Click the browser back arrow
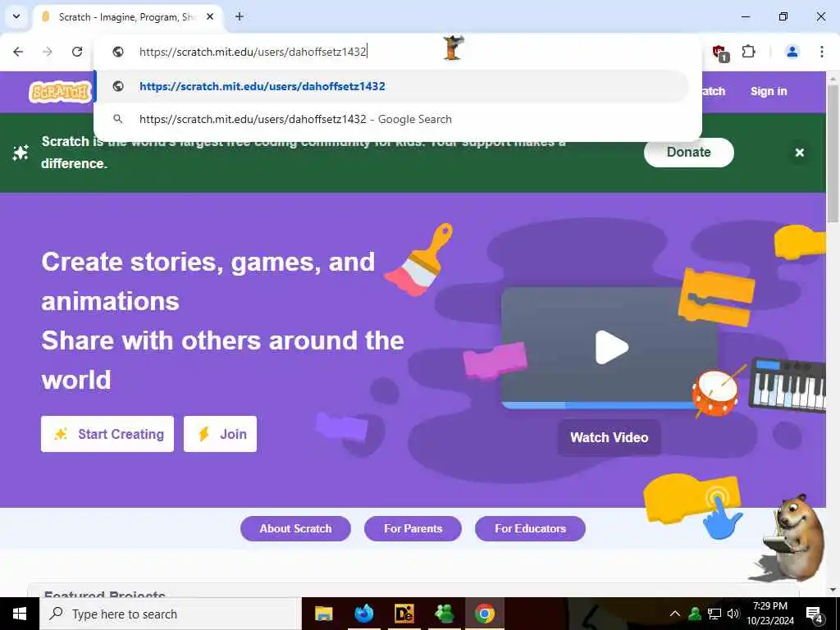This screenshot has width=840, height=630. point(18,52)
